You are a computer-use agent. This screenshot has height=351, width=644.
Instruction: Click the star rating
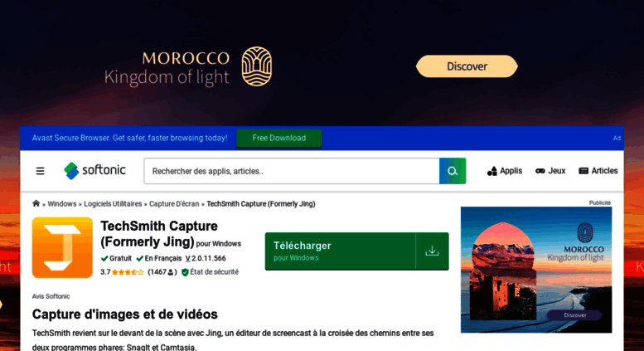pos(128,272)
